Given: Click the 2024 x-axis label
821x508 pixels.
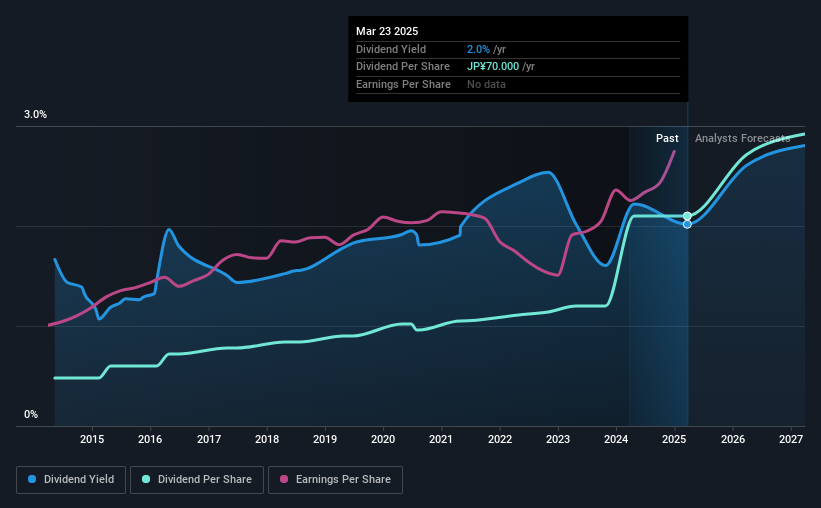Looking at the screenshot, I should [x=616, y=439].
